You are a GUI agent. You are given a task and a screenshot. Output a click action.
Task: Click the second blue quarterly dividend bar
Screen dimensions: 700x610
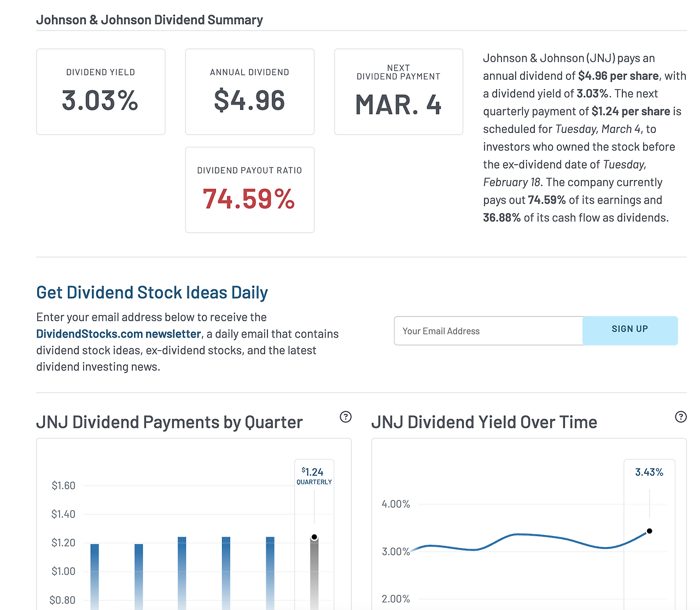click(139, 577)
